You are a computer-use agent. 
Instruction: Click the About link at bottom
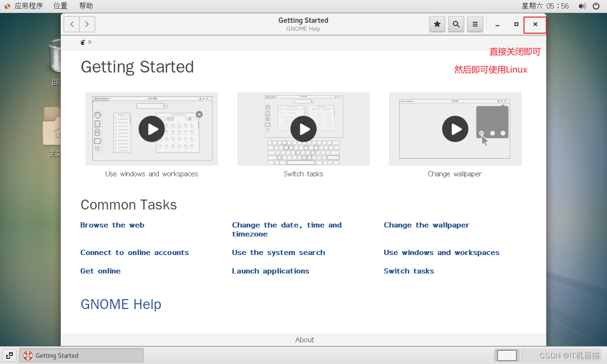(x=304, y=340)
